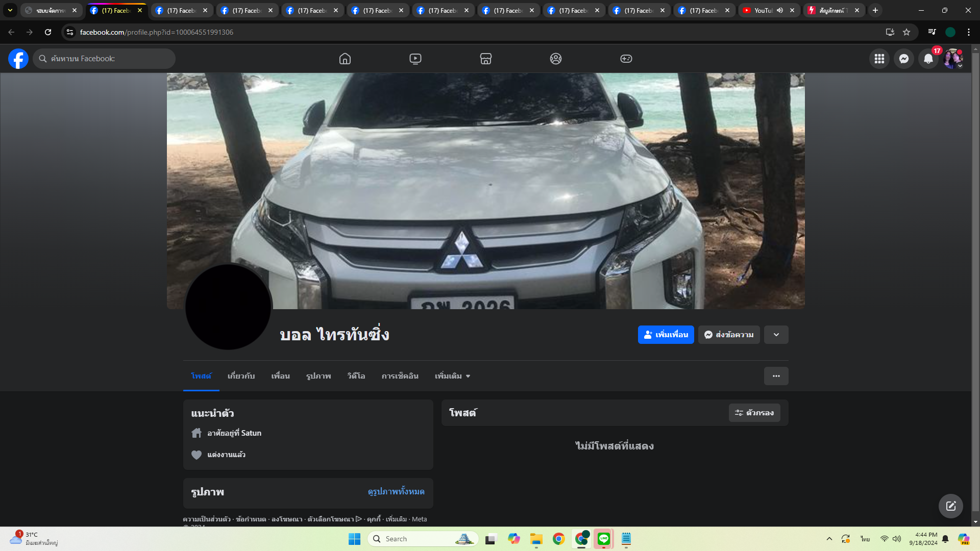Switch to the รูปภาพ profile tab
The width and height of the screenshot is (980, 551).
318,376
